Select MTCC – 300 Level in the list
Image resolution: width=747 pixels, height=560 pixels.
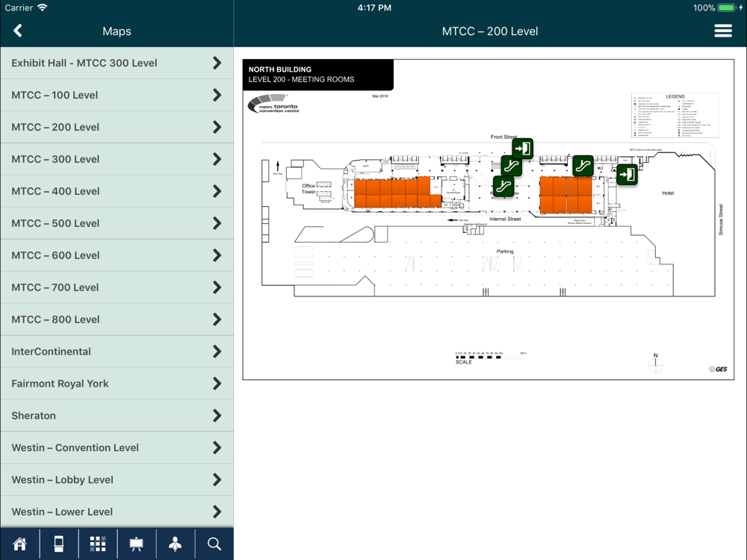click(117, 159)
